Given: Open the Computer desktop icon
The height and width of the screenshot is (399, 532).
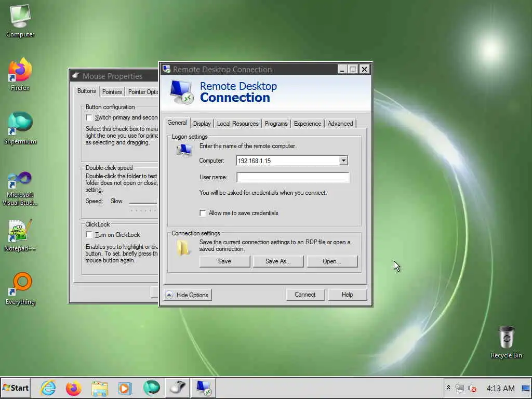Looking at the screenshot, I should pyautogui.click(x=20, y=20).
